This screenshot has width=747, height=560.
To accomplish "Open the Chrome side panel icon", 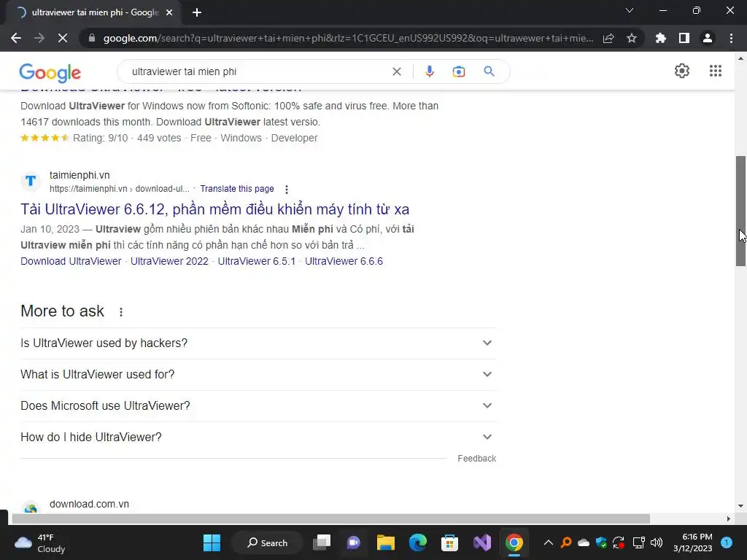I will (684, 38).
